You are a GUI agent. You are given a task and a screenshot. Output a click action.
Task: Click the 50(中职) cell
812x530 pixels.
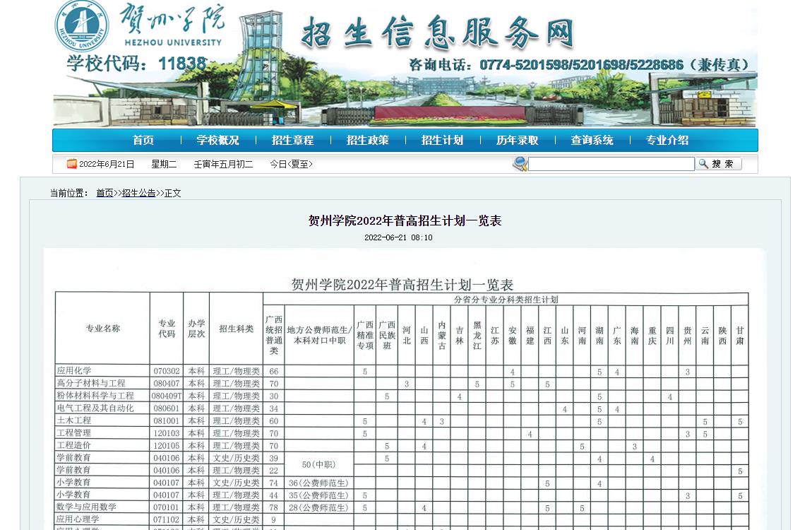(319, 465)
